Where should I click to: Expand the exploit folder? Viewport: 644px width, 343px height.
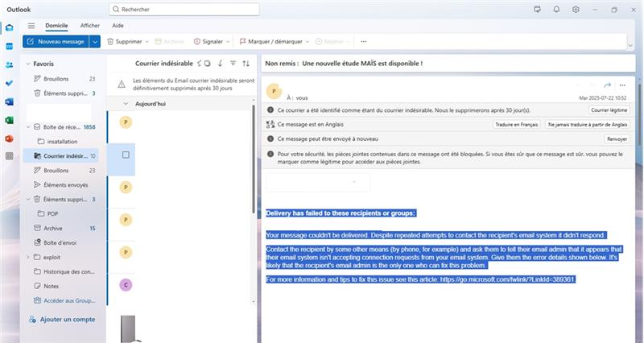tap(28, 257)
